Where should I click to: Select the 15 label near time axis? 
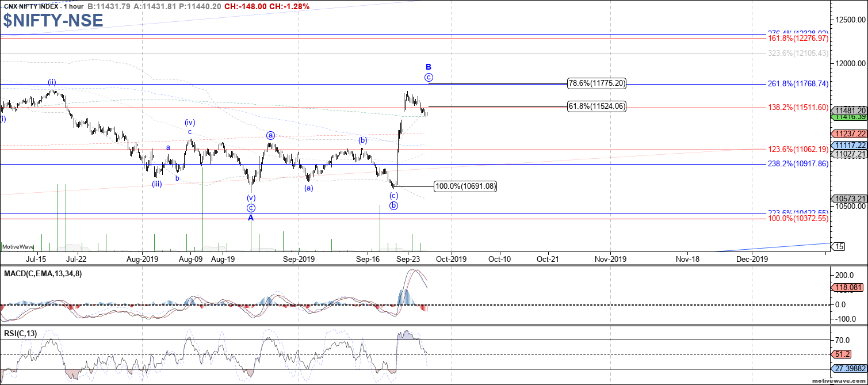click(x=840, y=247)
